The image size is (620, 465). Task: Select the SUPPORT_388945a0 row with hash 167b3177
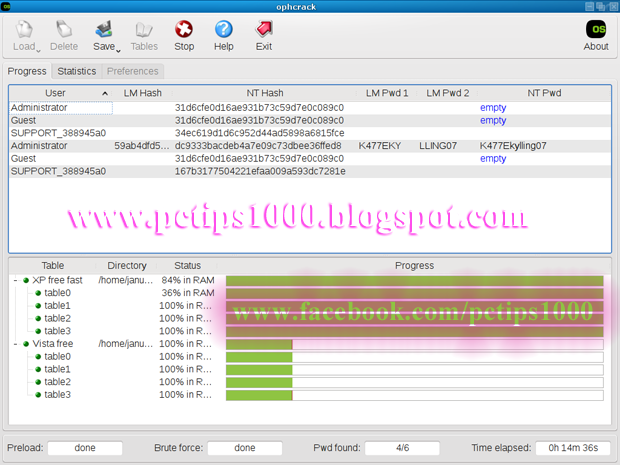click(310, 171)
